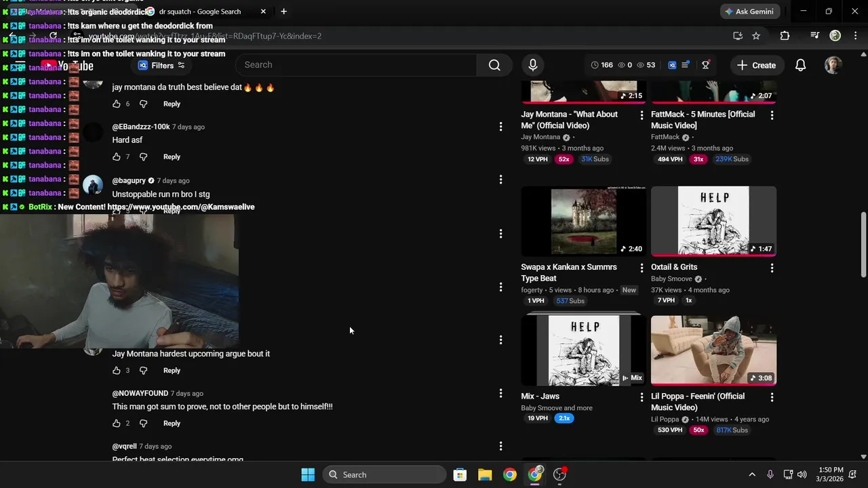Viewport: 868px width, 488px height.
Task: Open more options for 'What About Me' video
Action: 642,115
